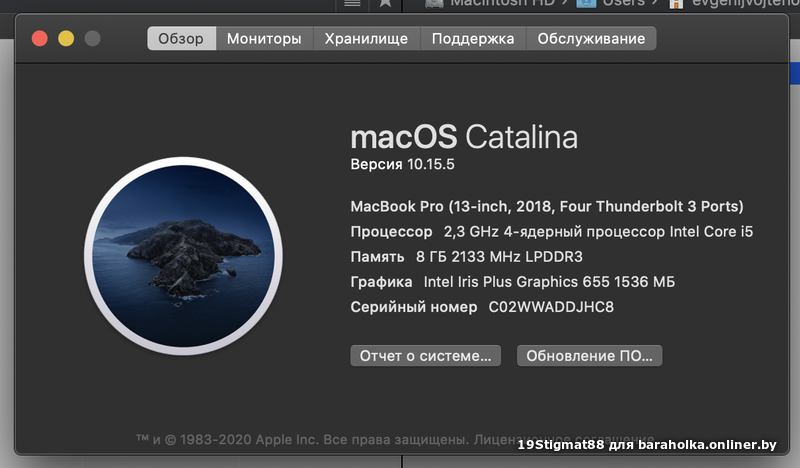This screenshot has height=468, width=800.
Task: Click the Серийный номер label
Action: click(414, 307)
